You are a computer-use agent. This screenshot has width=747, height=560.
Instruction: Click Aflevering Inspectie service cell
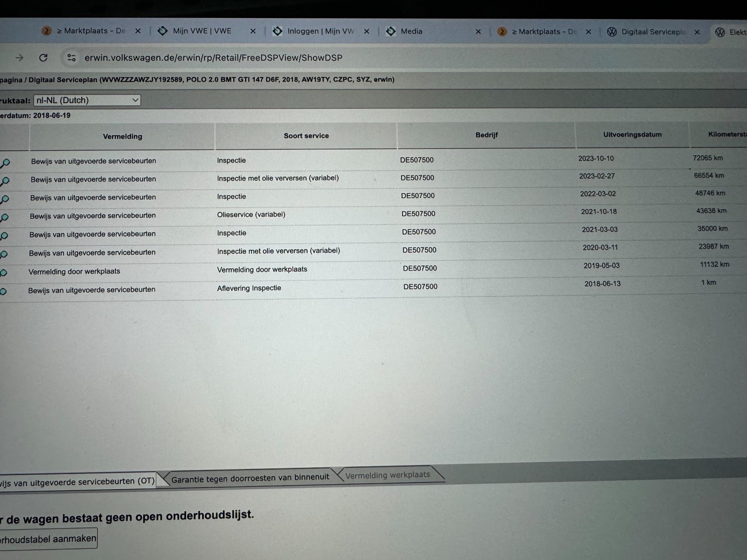[249, 288]
